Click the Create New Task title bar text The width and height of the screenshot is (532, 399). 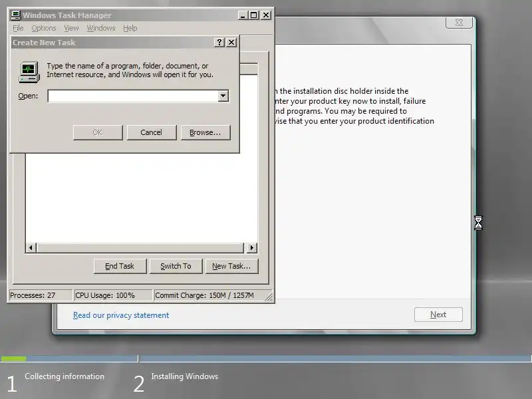44,43
